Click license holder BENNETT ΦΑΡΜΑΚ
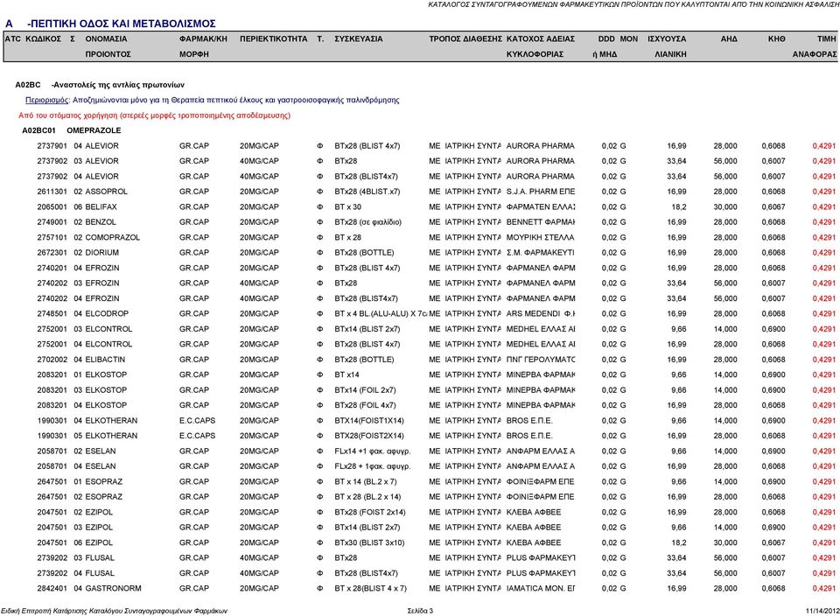The image size is (840, 616). coord(541,222)
